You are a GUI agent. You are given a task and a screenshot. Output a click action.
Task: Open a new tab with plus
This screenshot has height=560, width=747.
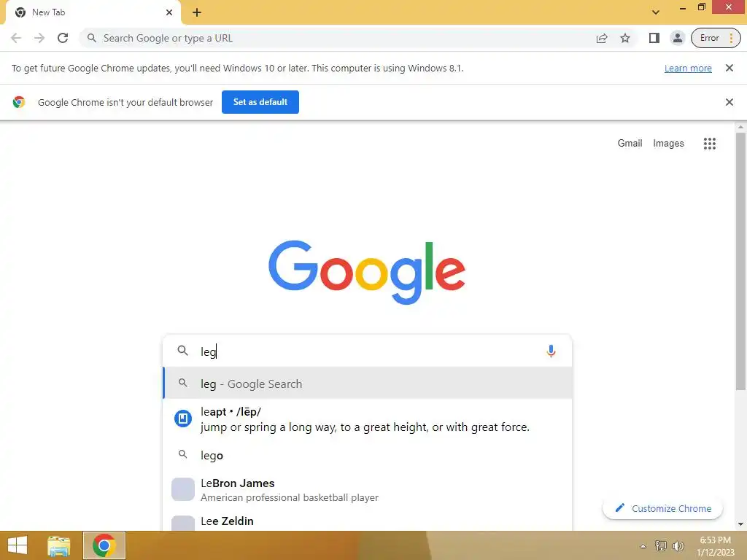point(197,12)
